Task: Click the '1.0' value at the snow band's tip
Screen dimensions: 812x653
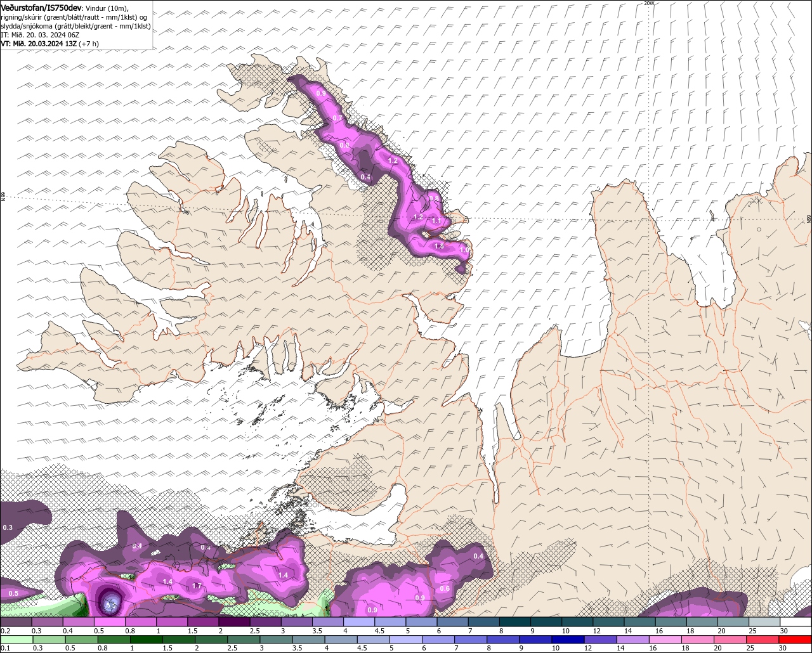Action: pyautogui.click(x=464, y=250)
